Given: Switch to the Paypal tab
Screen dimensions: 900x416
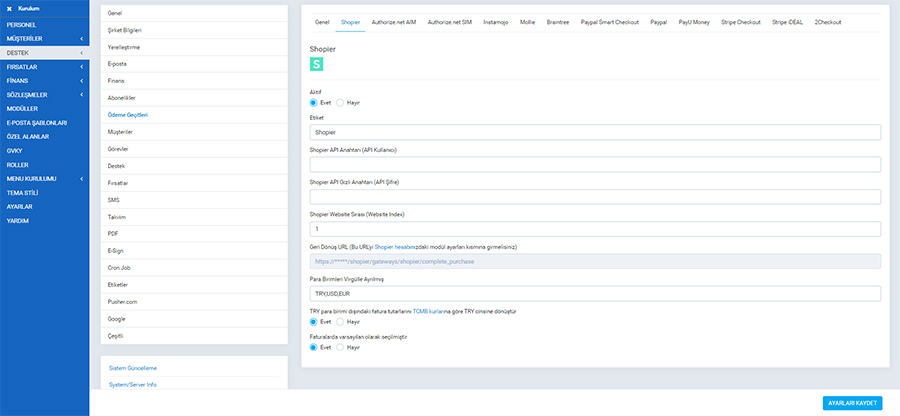Looking at the screenshot, I should (x=658, y=22).
